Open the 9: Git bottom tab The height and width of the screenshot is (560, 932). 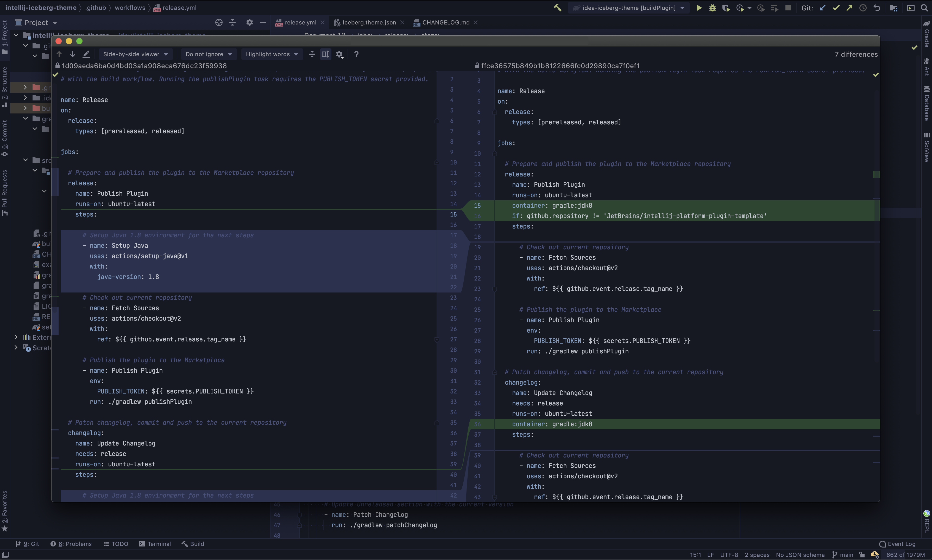[x=27, y=544]
